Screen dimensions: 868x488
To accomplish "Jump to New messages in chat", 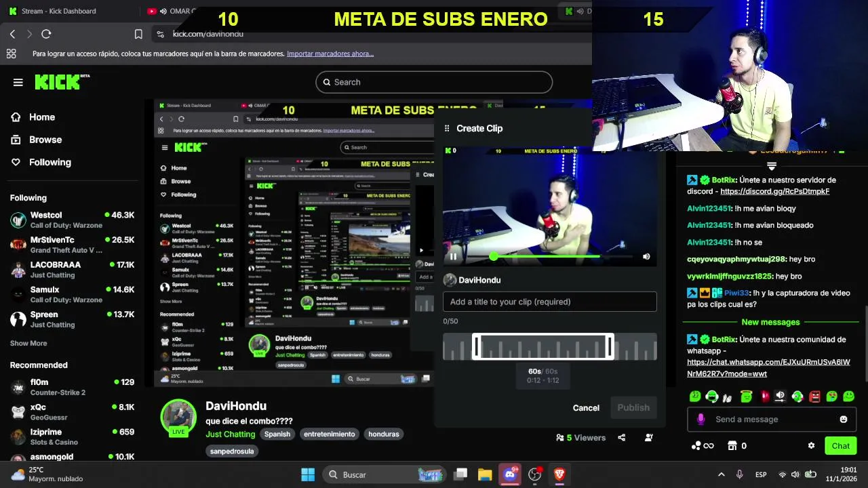I will (770, 322).
